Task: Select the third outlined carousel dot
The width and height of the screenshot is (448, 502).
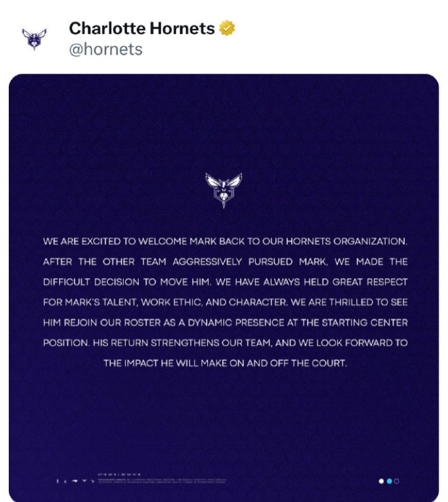Action: 397,481
